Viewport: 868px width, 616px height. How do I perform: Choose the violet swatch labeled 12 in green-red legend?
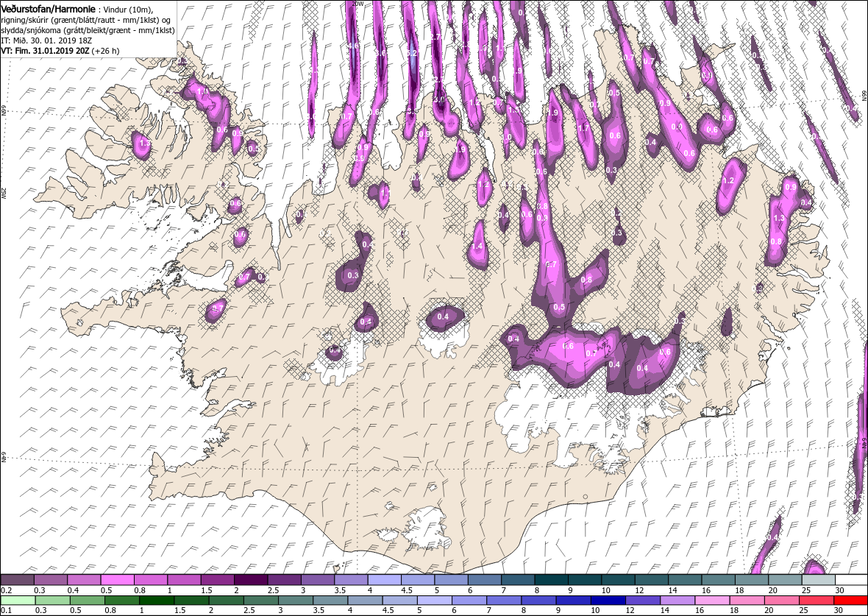(x=643, y=601)
